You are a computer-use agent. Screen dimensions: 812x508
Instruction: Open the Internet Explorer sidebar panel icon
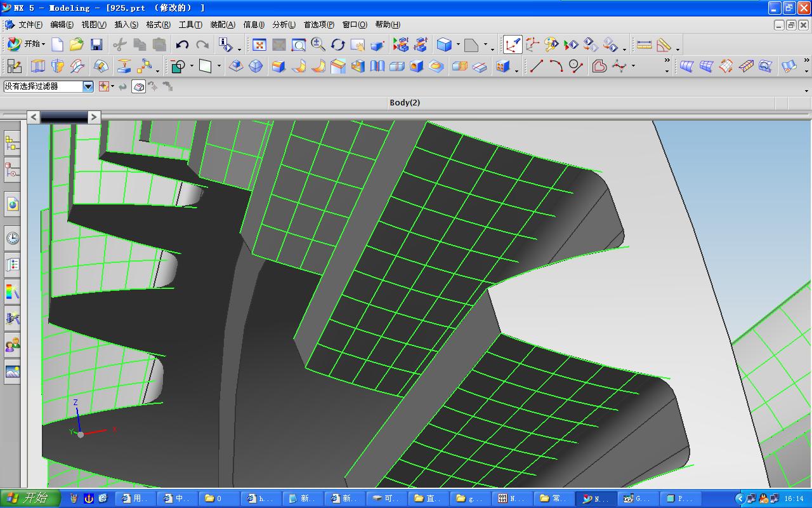coord(12,204)
